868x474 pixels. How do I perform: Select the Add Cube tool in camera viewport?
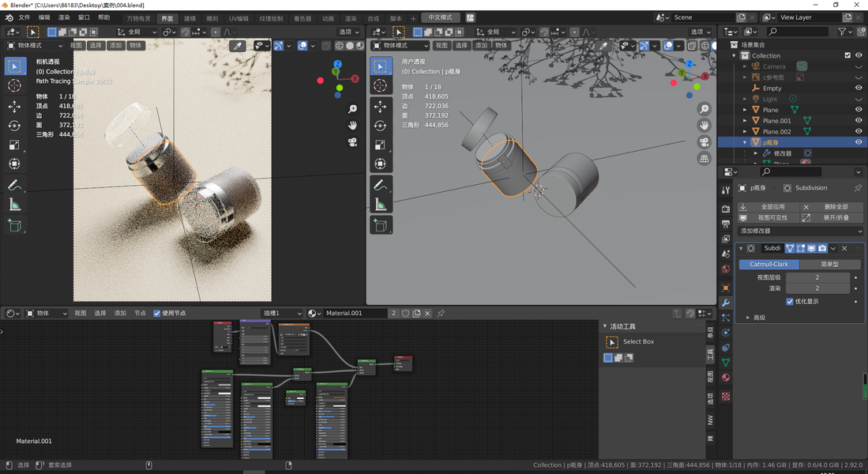click(15, 225)
